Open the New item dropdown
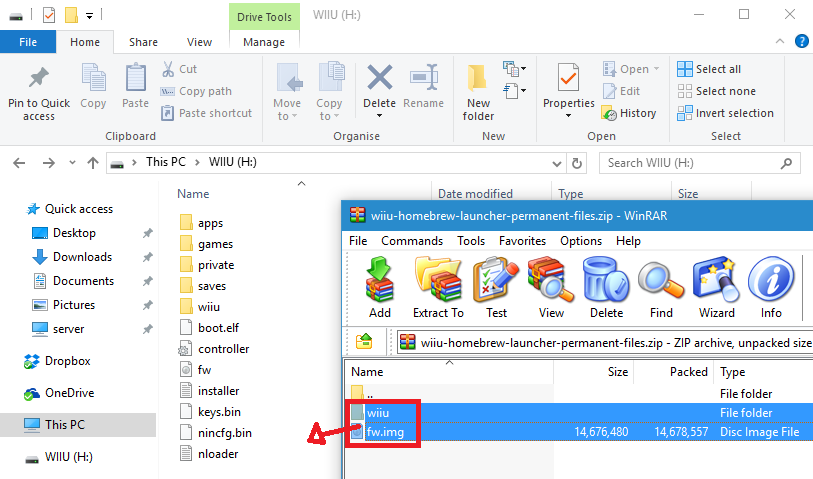 click(514, 68)
